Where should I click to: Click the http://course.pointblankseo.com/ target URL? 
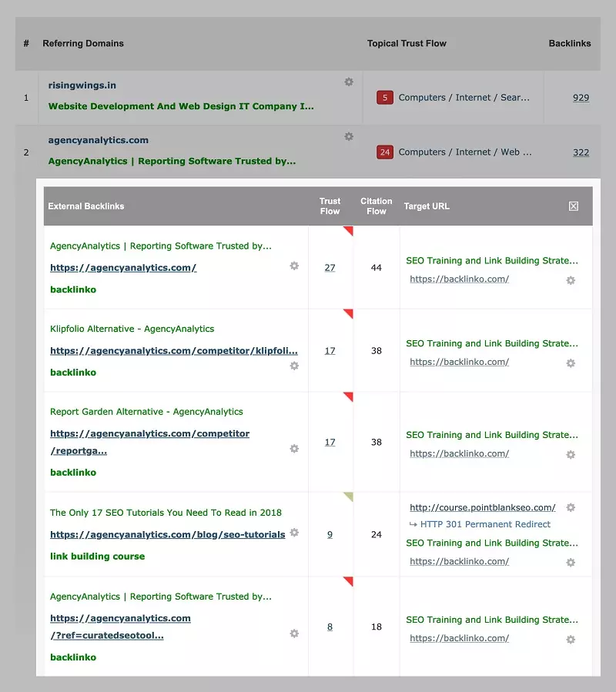[483, 507]
